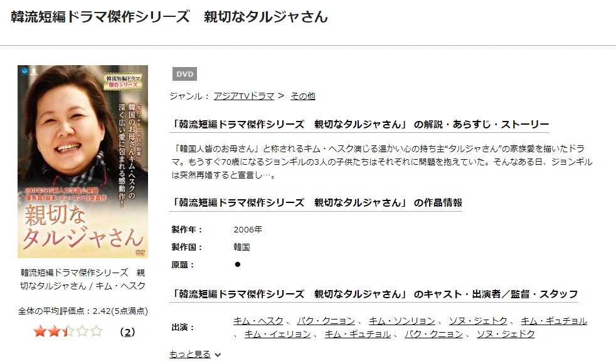Click the first パク・クニョン cast link
This screenshot has width=616, height=364.
[326, 321]
